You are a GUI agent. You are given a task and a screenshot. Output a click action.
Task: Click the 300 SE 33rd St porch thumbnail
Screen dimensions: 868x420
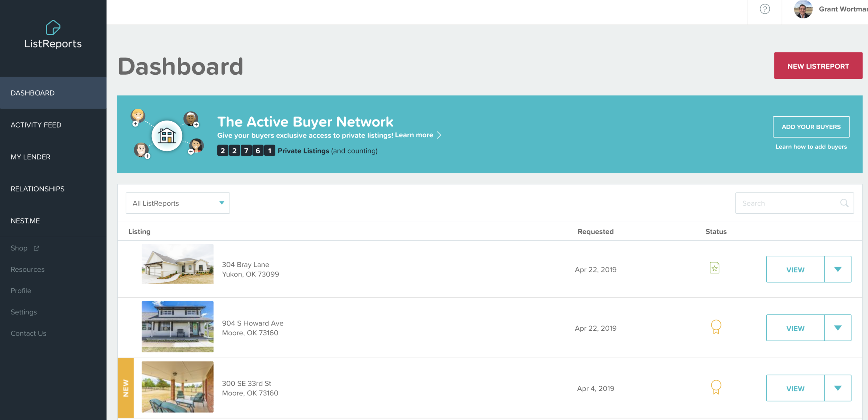point(177,387)
